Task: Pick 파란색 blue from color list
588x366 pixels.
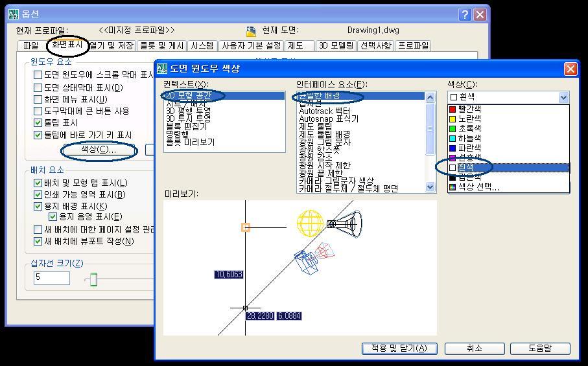Action: click(x=509, y=148)
